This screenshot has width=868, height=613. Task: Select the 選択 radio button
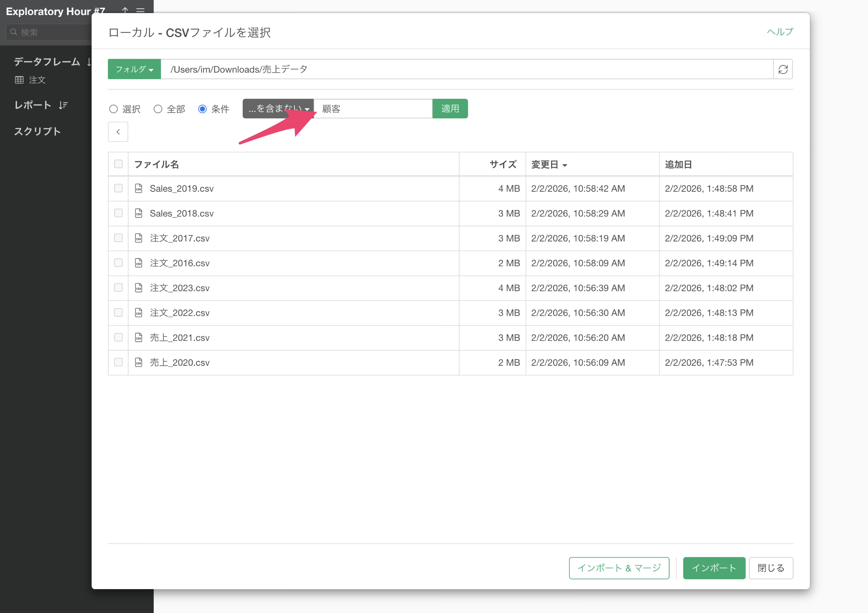(x=114, y=109)
